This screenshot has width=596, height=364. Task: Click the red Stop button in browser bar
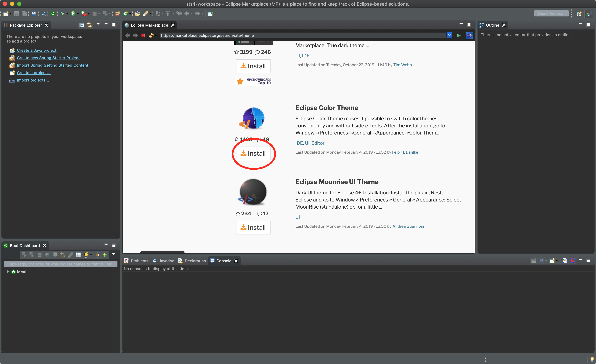coord(143,35)
